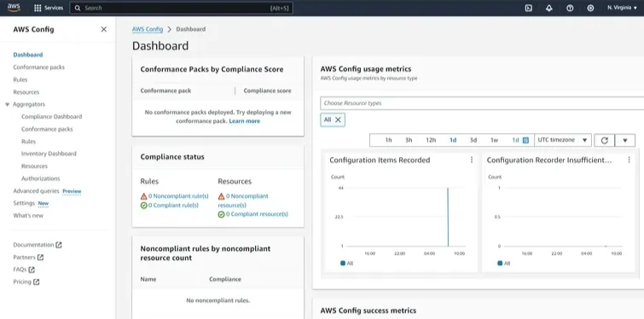Viewport: 644px width, 319px height.
Task: Open the notifications bell
Action: (549, 8)
